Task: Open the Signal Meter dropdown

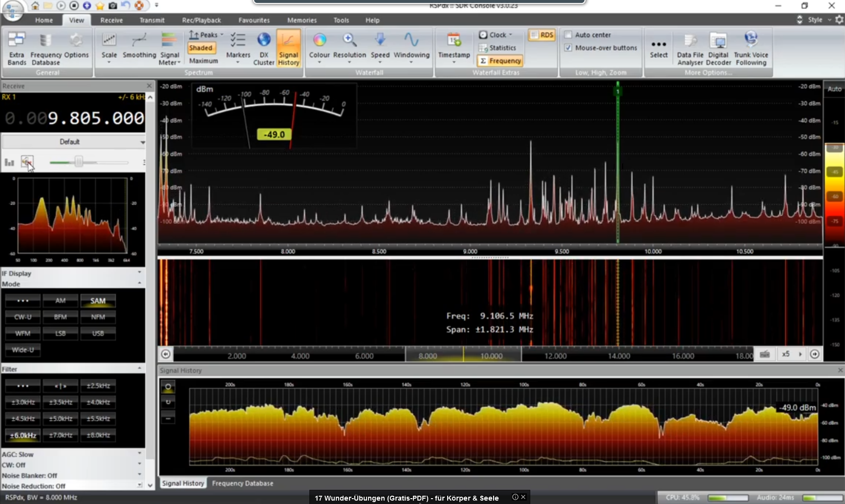Action: [x=170, y=49]
